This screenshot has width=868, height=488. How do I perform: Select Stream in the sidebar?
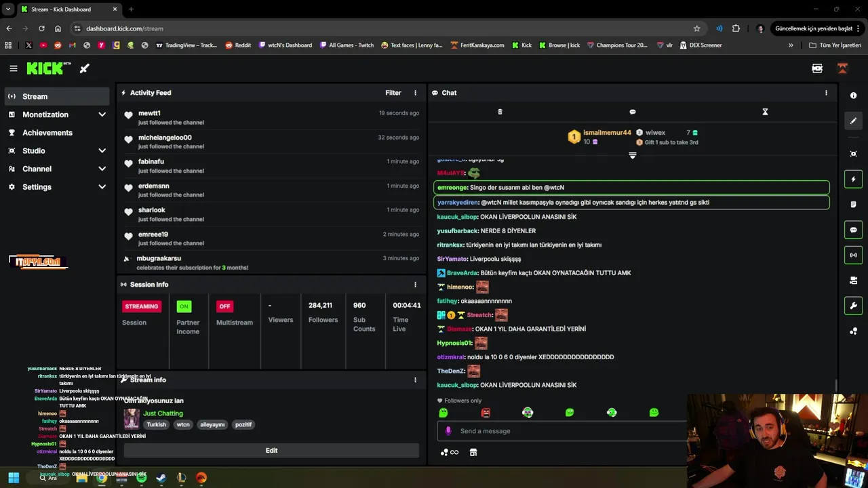pyautogui.click(x=57, y=96)
